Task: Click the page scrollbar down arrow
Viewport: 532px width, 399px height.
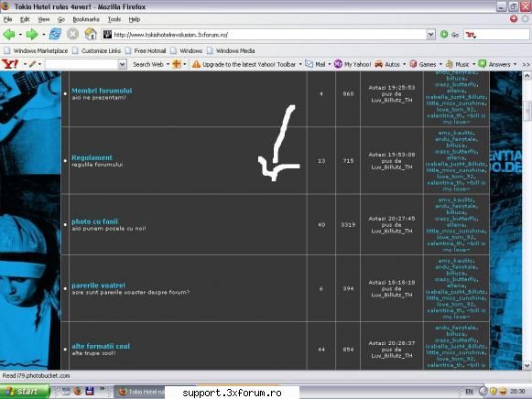Action: (x=527, y=365)
